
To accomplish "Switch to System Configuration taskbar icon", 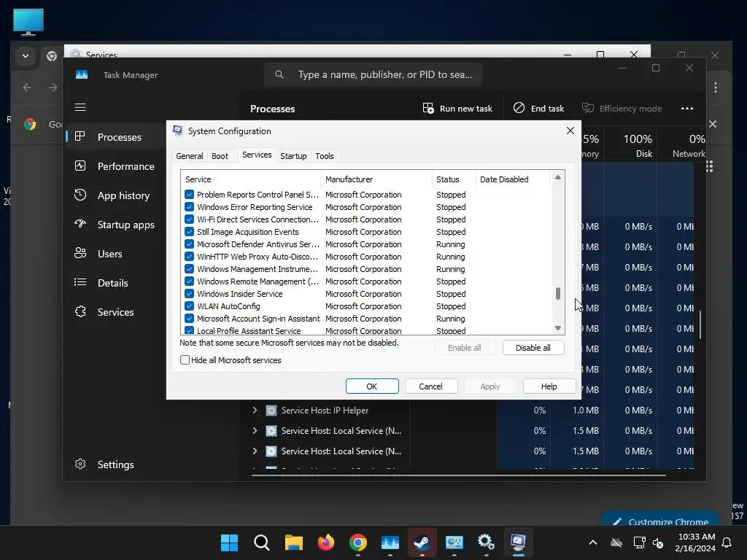I will point(518,542).
